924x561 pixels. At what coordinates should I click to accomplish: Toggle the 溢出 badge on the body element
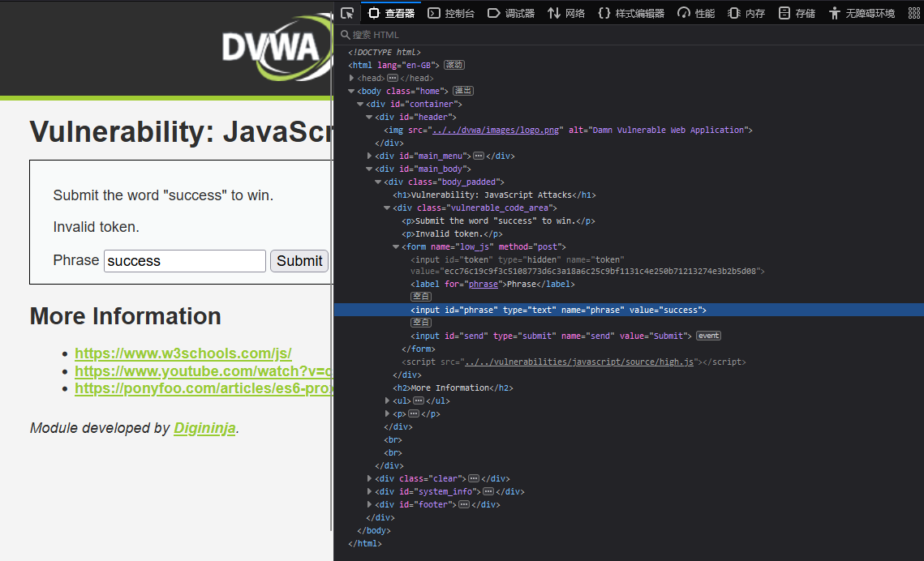pos(462,91)
